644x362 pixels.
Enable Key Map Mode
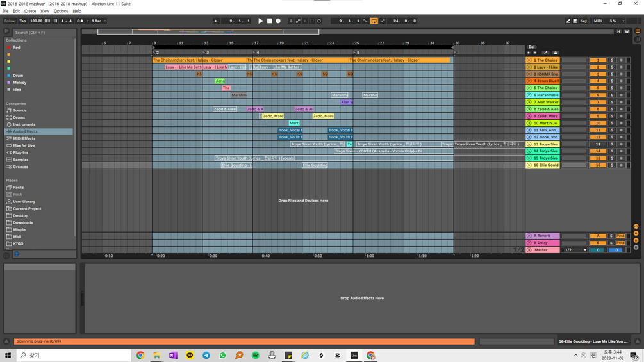pyautogui.click(x=584, y=21)
